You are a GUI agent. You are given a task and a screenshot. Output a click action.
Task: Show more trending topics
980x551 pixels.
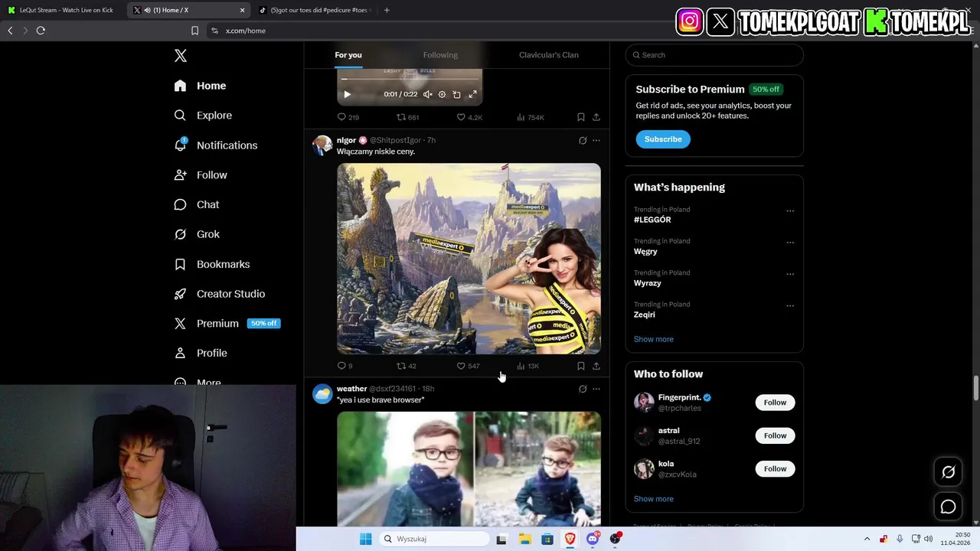pos(654,339)
